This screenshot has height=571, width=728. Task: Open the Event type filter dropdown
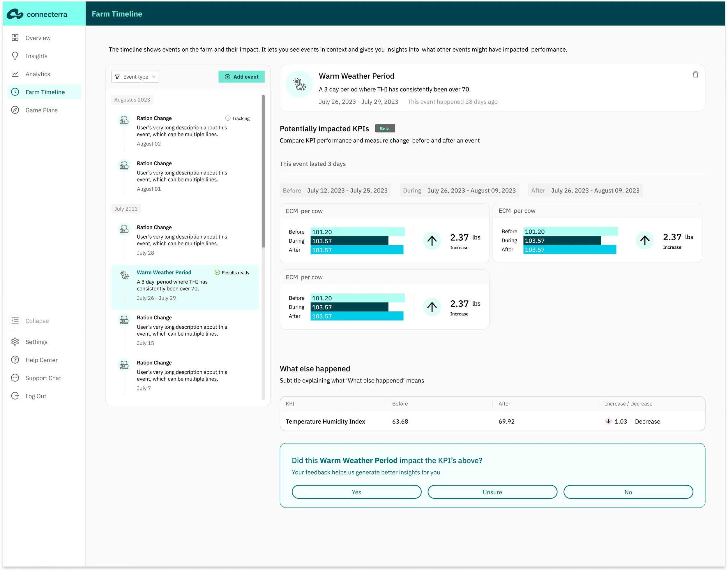click(135, 77)
